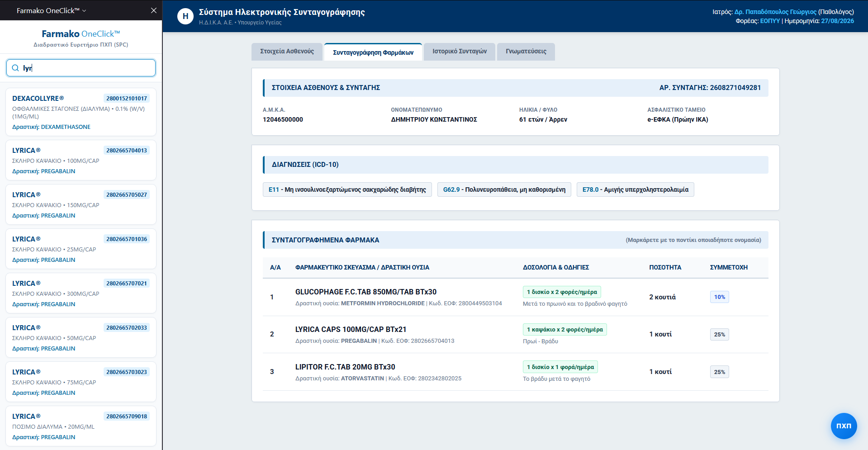
Task: Select the LYRICA 300MG/CAP result card
Action: [x=81, y=293]
